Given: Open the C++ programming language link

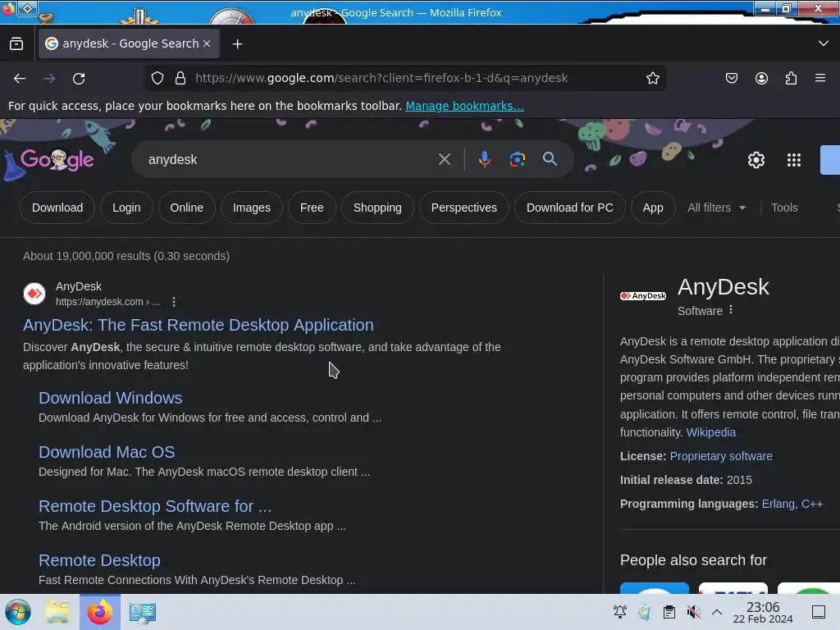Looking at the screenshot, I should (811, 504).
